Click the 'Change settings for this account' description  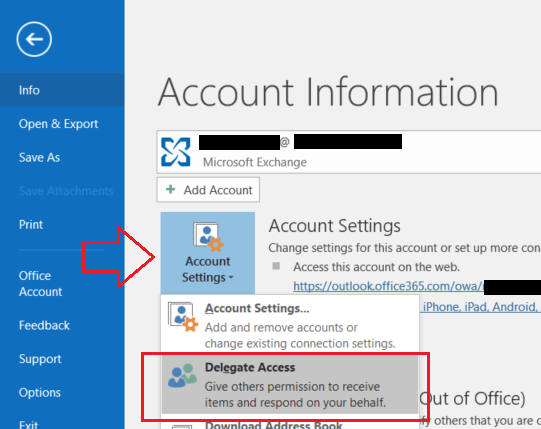tap(404, 248)
